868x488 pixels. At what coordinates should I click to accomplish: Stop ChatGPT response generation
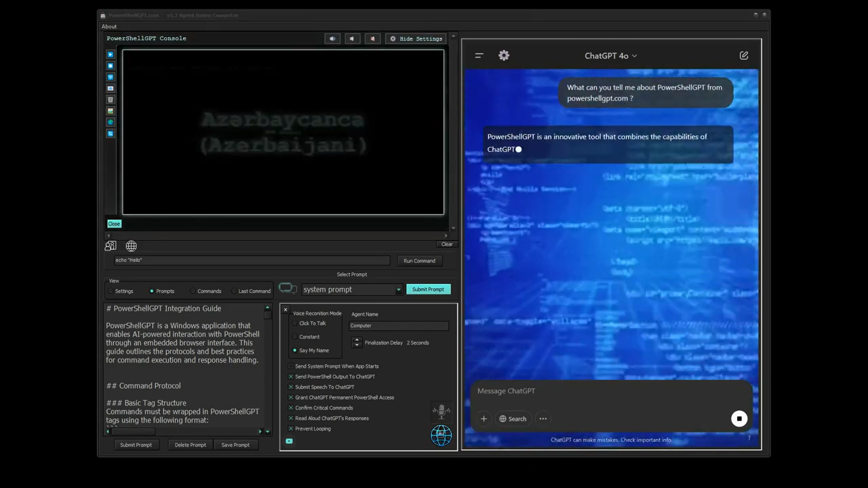click(739, 419)
